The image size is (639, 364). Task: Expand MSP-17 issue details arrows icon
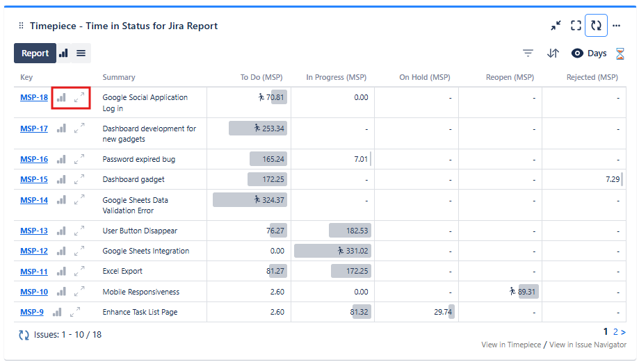point(79,129)
